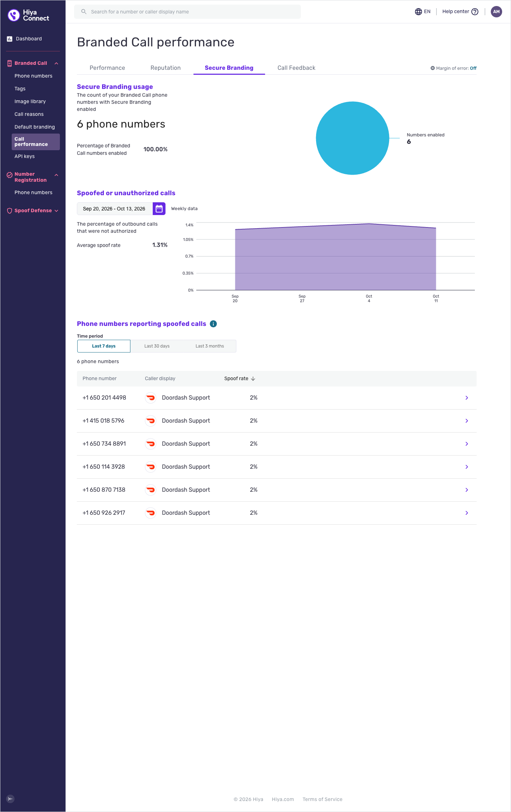Expand row chevron for +1 650 114 3928
The width and height of the screenshot is (511, 812).
point(467,467)
